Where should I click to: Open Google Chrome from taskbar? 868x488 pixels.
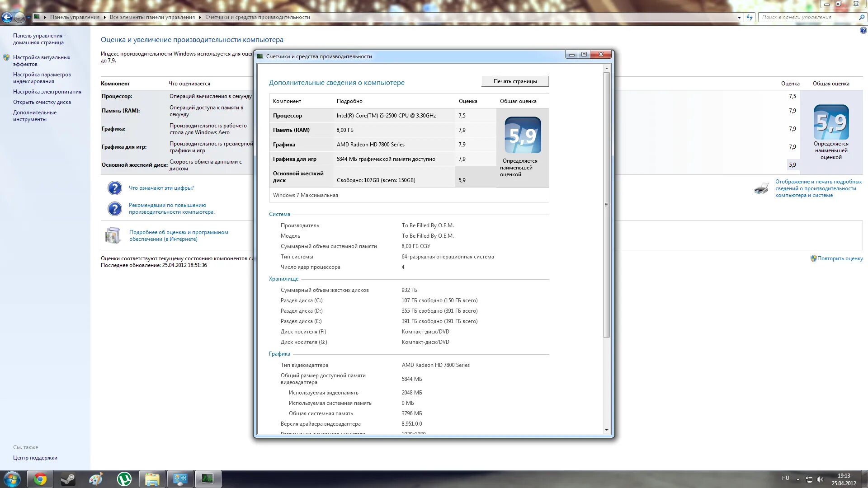40,479
